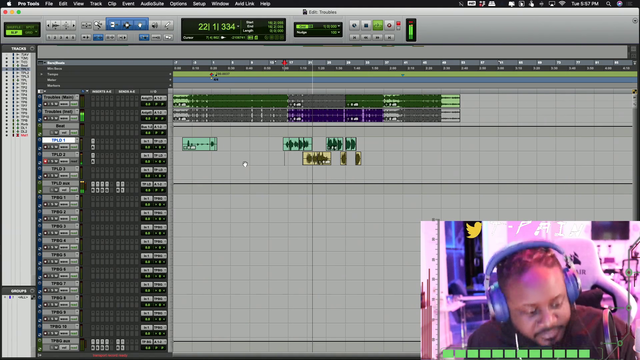Click the Fast Forward transport button
Viewport: 640px width, 360px height.
pos(378,37)
